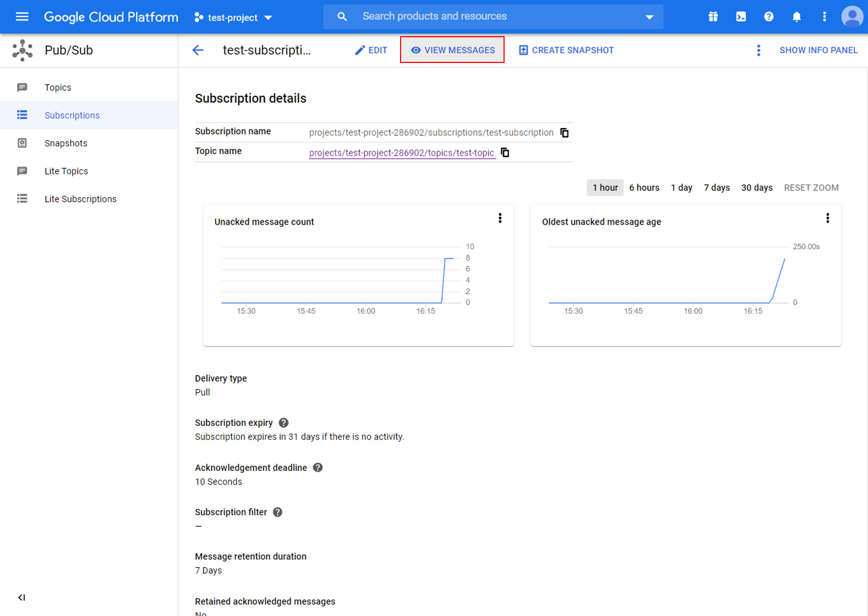The image size is (868, 616).
Task: Open Snapshots in the sidebar
Action: 89,143
